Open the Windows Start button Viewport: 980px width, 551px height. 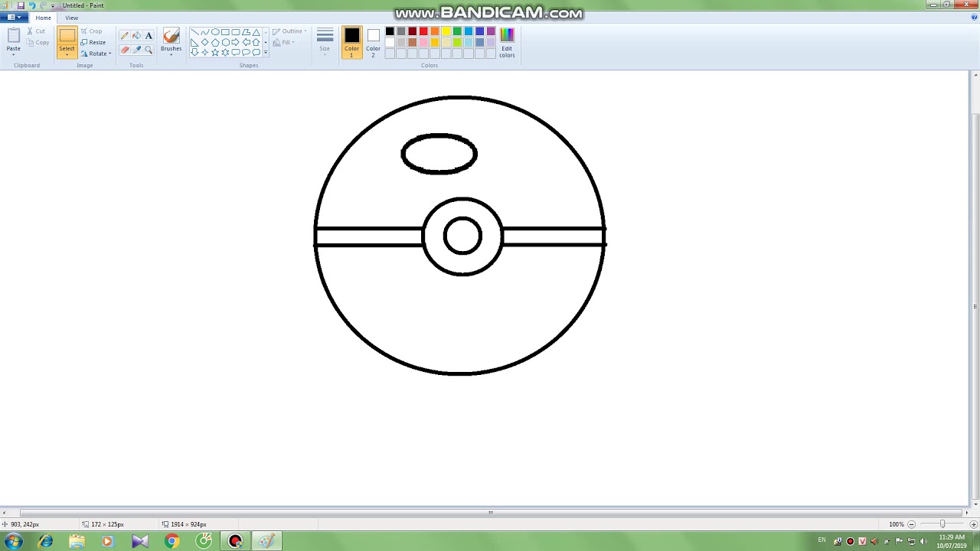click(13, 541)
